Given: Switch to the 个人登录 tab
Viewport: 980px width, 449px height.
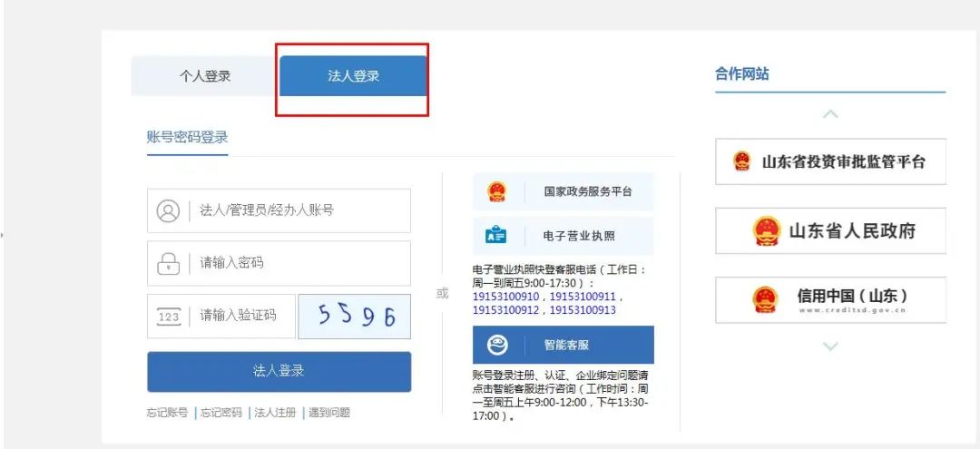Looking at the screenshot, I should tap(205, 76).
